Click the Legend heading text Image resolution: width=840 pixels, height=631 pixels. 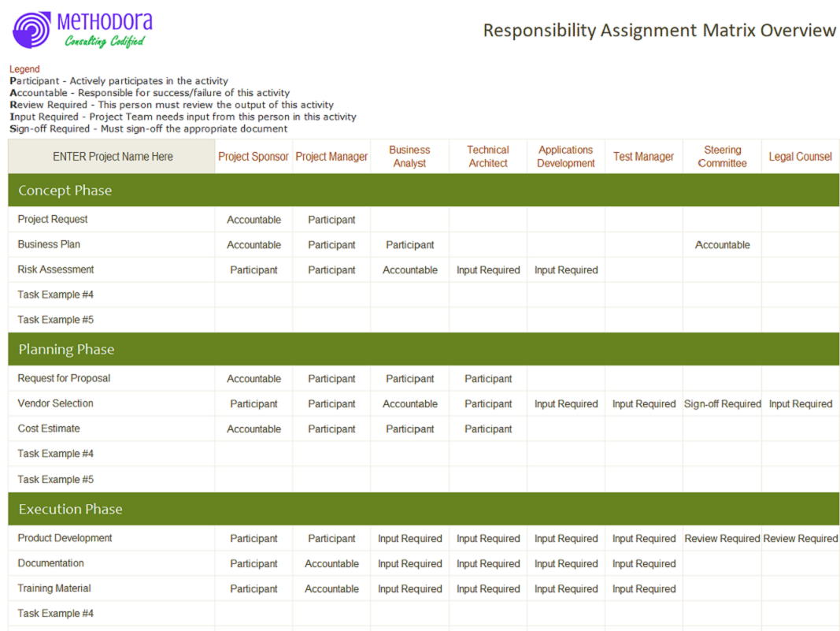click(24, 69)
